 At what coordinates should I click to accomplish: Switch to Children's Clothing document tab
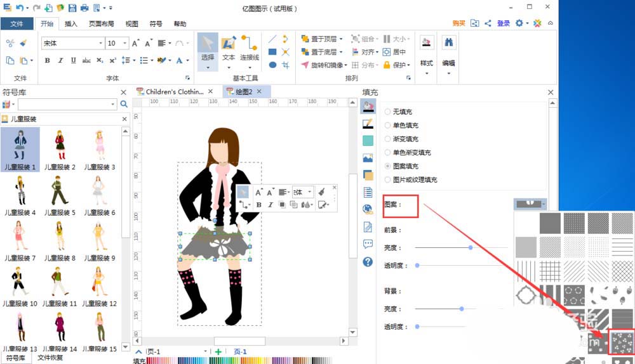(174, 92)
